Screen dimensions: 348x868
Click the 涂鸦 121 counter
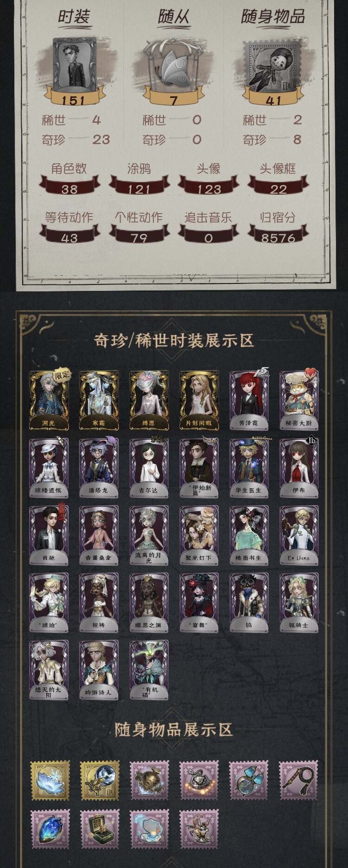139,180
